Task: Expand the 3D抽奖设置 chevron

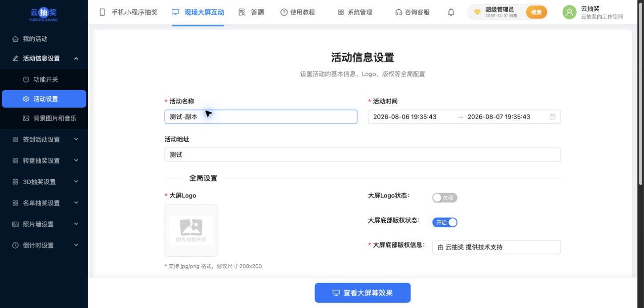Action: (76, 182)
